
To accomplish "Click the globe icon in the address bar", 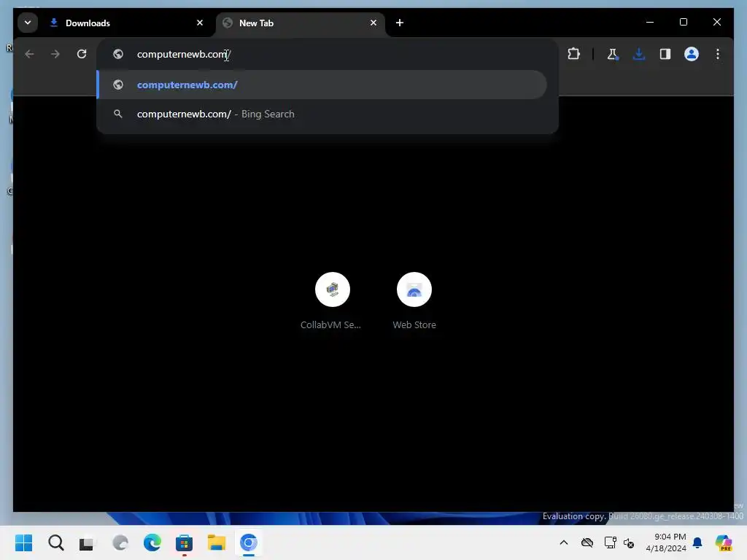I will [x=118, y=54].
